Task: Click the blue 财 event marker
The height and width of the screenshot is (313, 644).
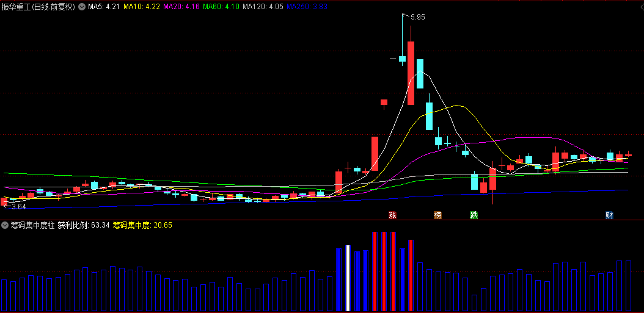Action: 610,215
